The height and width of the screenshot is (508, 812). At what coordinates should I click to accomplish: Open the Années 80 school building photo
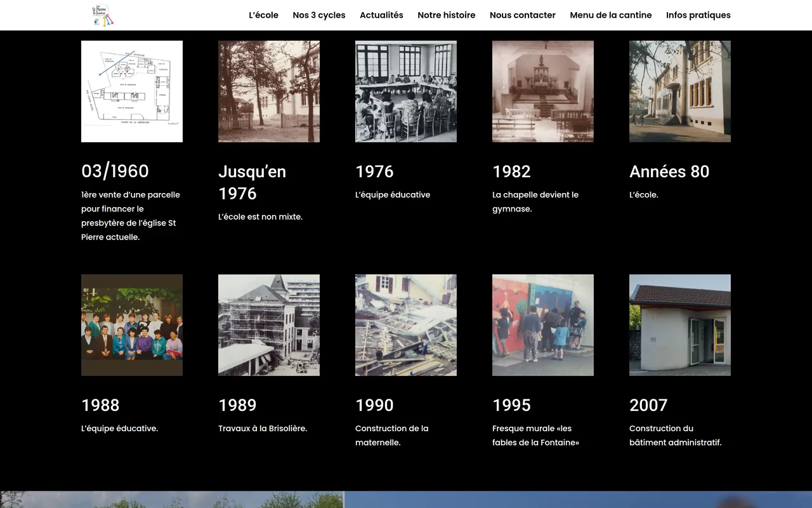(x=680, y=91)
